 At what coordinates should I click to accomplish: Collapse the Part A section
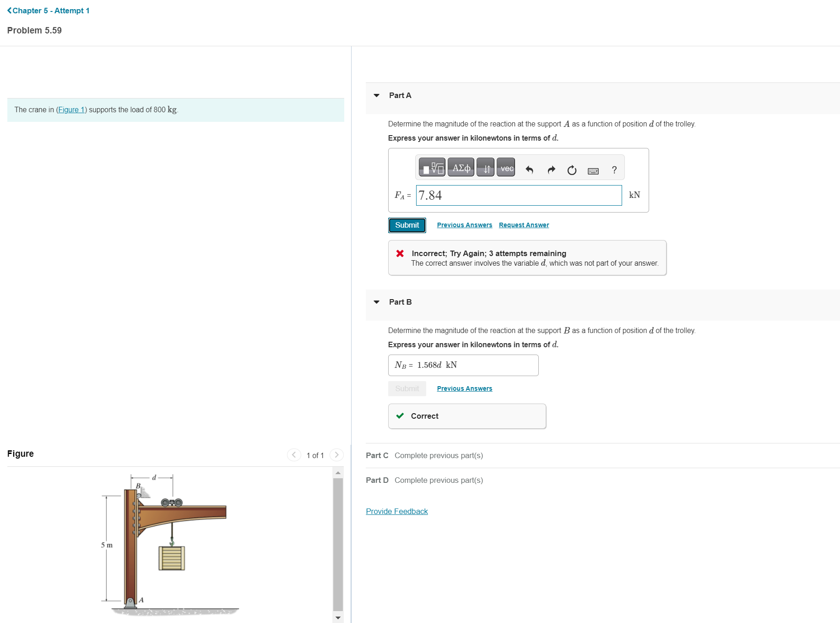click(x=377, y=95)
